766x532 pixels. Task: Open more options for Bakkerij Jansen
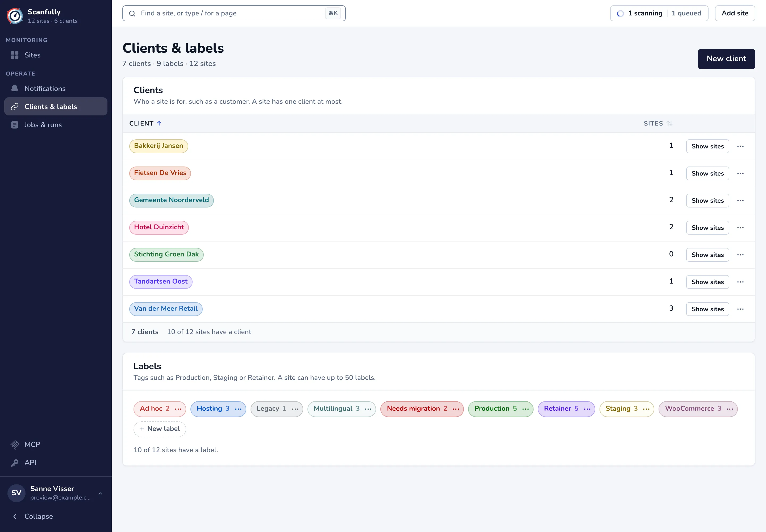click(740, 146)
